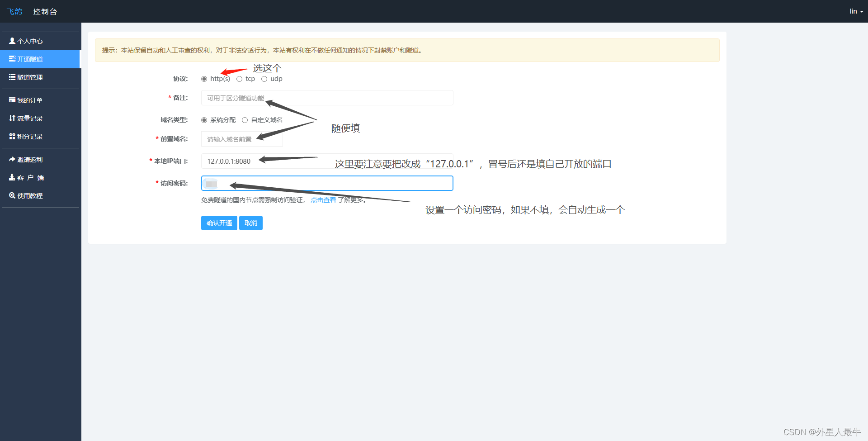Open 个人中心 in the sidebar
The width and height of the screenshot is (868, 441).
point(41,41)
